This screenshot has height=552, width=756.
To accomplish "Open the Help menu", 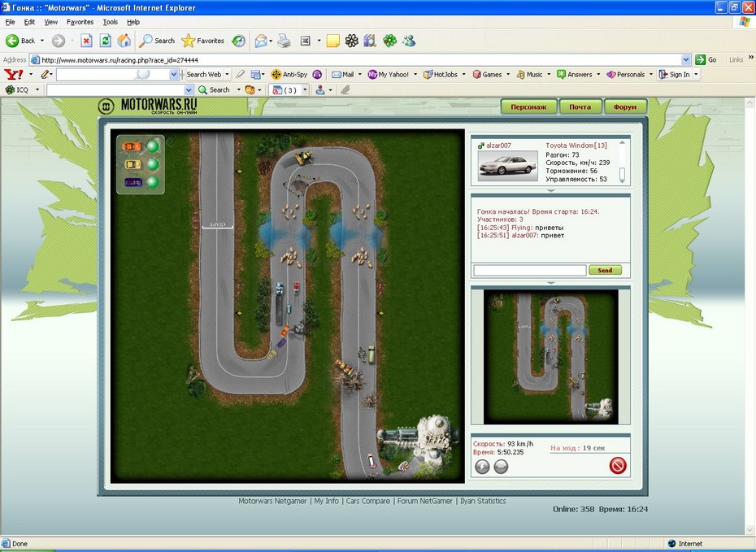I will pyautogui.click(x=133, y=22).
